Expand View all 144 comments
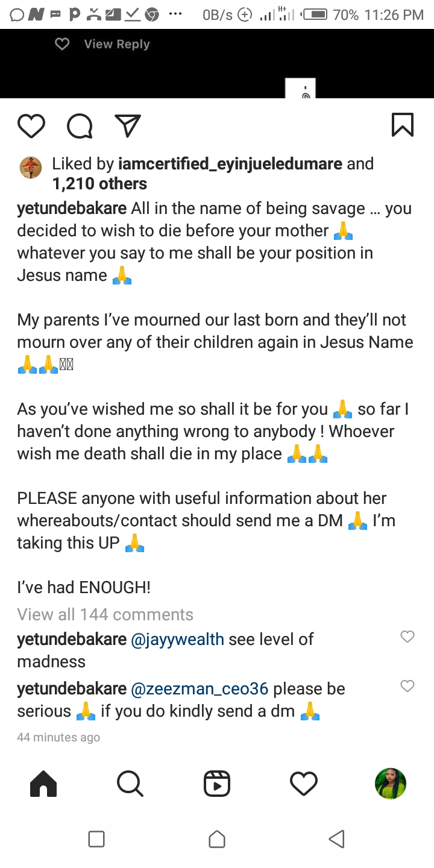The image size is (434, 868). tap(105, 614)
